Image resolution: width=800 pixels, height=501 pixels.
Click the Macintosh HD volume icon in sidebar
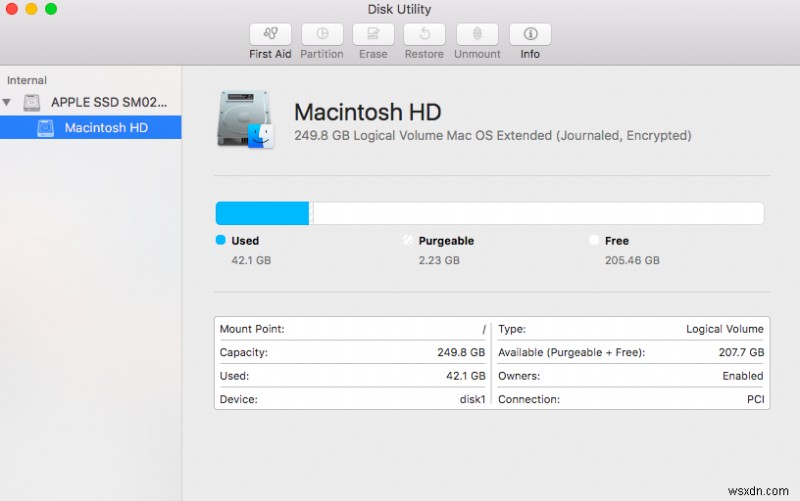pyautogui.click(x=45, y=128)
